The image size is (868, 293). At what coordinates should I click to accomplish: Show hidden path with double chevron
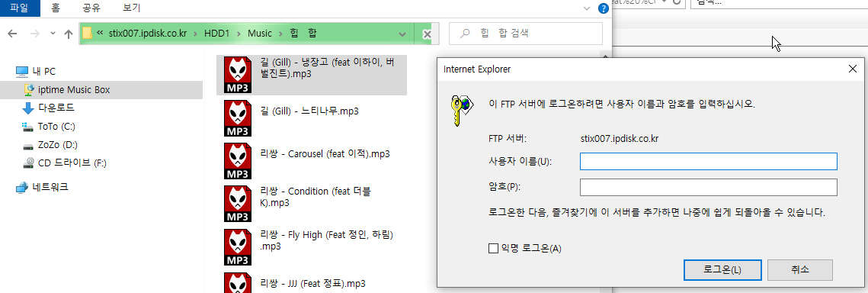[x=100, y=34]
